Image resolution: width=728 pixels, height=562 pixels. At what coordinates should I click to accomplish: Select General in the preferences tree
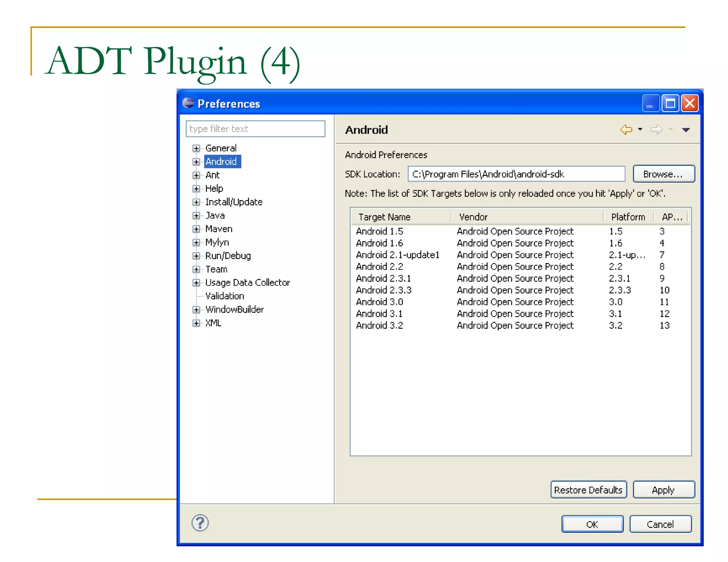coord(221,148)
